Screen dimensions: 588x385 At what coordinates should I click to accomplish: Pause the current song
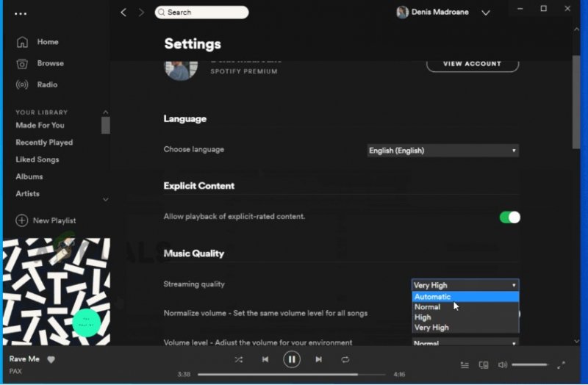pos(291,359)
